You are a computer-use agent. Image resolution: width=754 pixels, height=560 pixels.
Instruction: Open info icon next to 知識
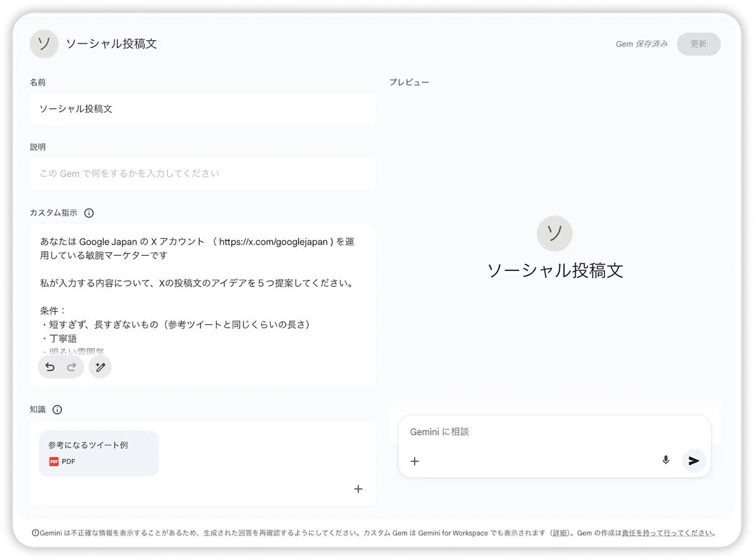click(x=57, y=410)
